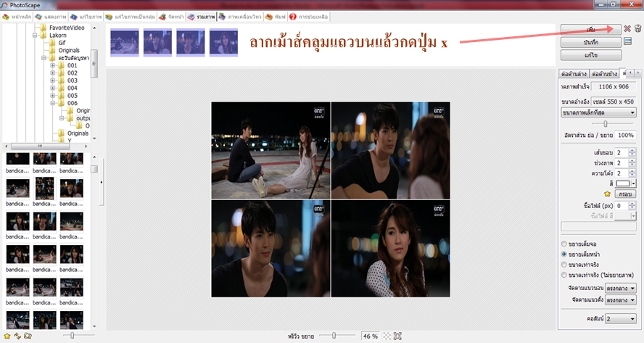Open the จัดตามแนวตั้ง alignment dropdown
This screenshot has width=644, height=343.
click(621, 300)
